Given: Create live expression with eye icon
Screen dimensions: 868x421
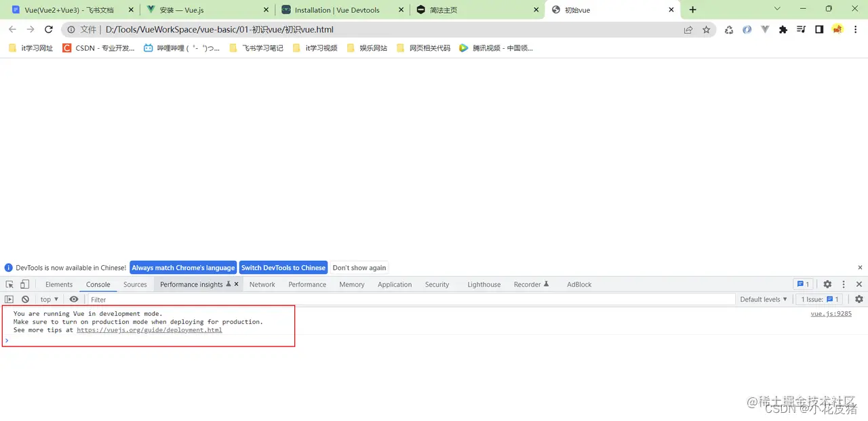Looking at the screenshot, I should (x=74, y=299).
